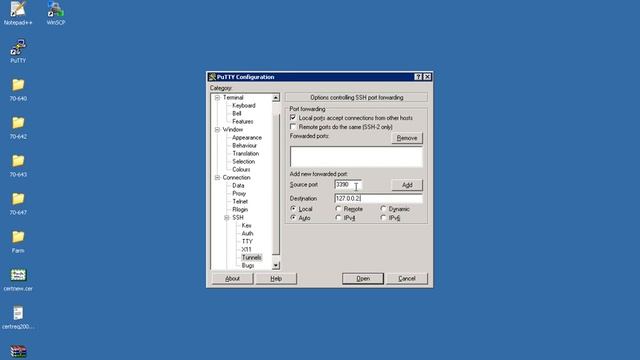Select the Tunnels category
Viewport: 640px width, 360px height.
coord(251,258)
